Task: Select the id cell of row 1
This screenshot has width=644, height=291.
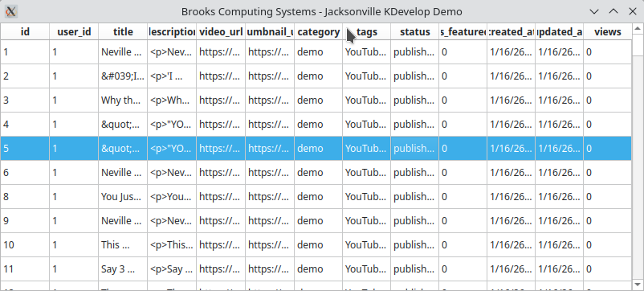Action: [x=25, y=51]
